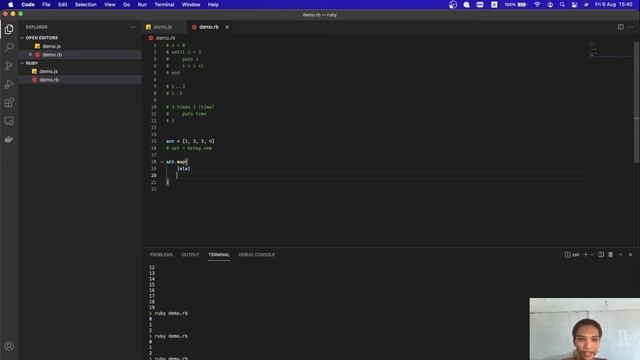Collapse the RUBY folder section

[x=22, y=63]
